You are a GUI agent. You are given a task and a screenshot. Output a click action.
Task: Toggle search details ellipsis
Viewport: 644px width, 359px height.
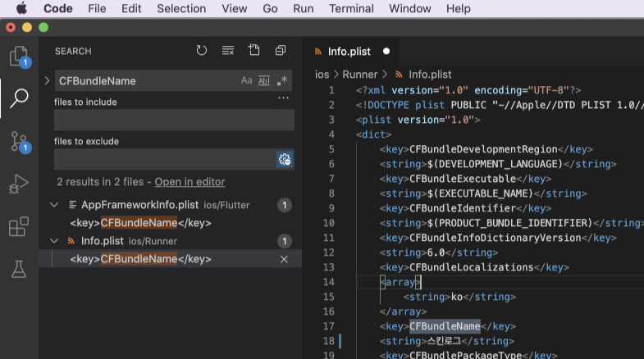tap(283, 98)
